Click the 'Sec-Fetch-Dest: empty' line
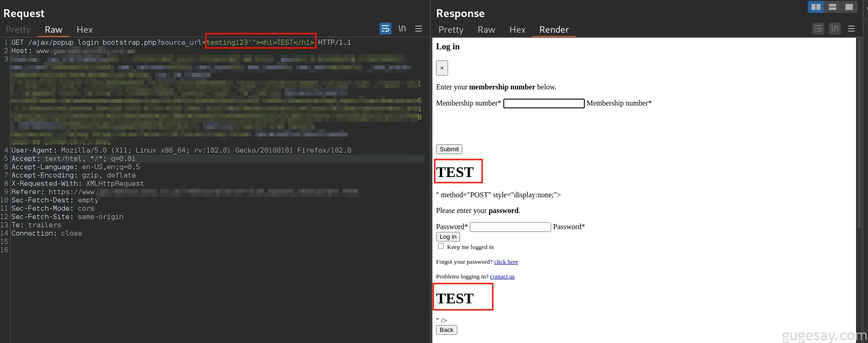 coord(55,200)
